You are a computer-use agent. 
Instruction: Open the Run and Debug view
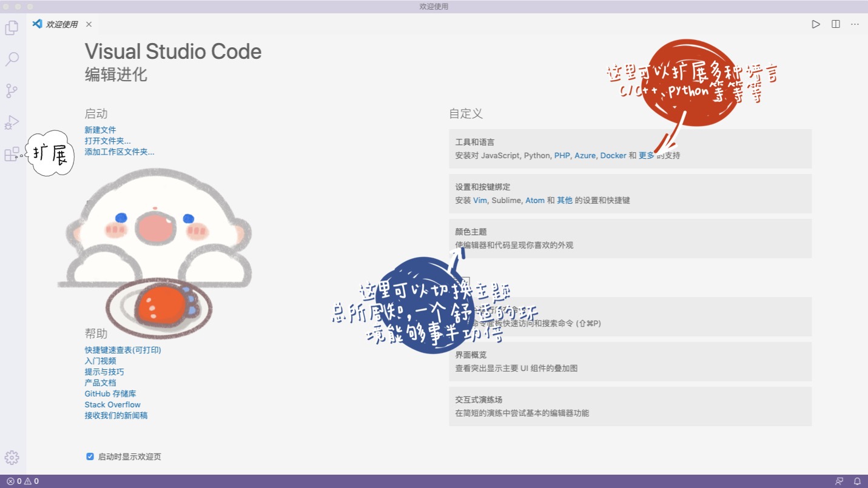pyautogui.click(x=12, y=122)
